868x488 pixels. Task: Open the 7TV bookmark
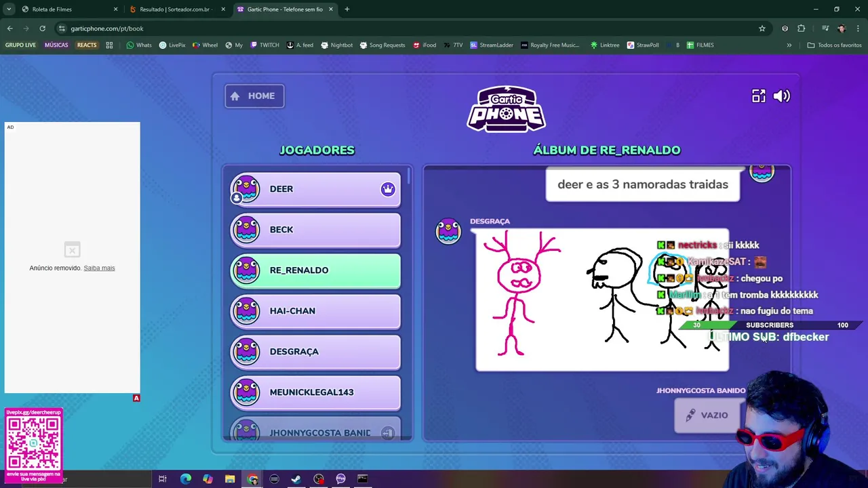point(454,45)
